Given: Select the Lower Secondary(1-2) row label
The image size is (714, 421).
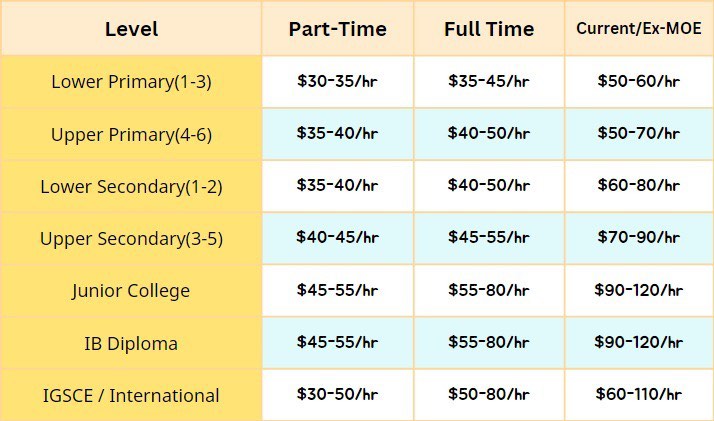Looking at the screenshot, I should tap(131, 186).
